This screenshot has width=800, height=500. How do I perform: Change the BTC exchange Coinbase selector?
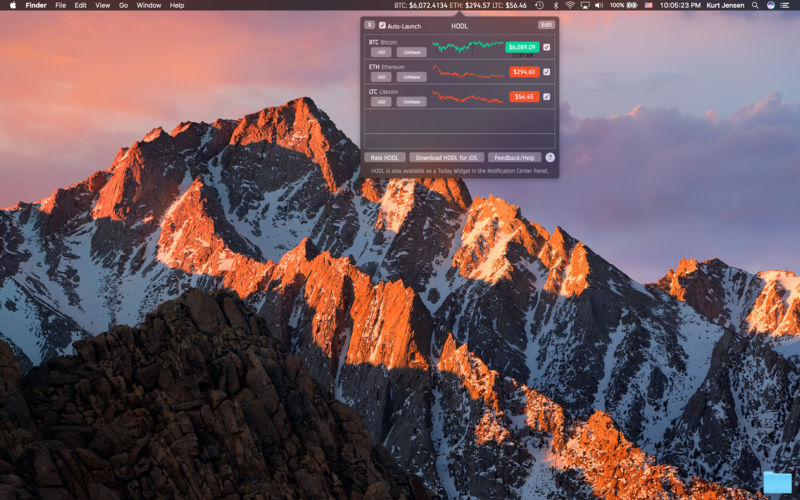coord(412,52)
